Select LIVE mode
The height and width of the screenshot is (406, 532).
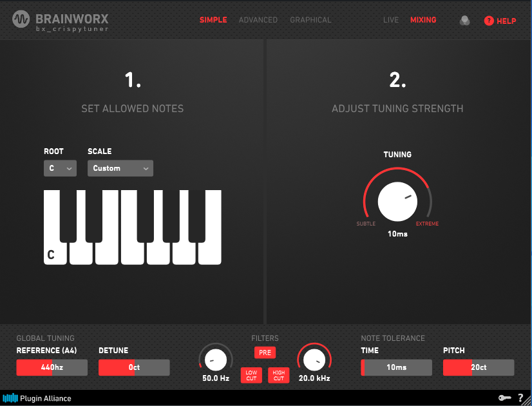coord(391,20)
